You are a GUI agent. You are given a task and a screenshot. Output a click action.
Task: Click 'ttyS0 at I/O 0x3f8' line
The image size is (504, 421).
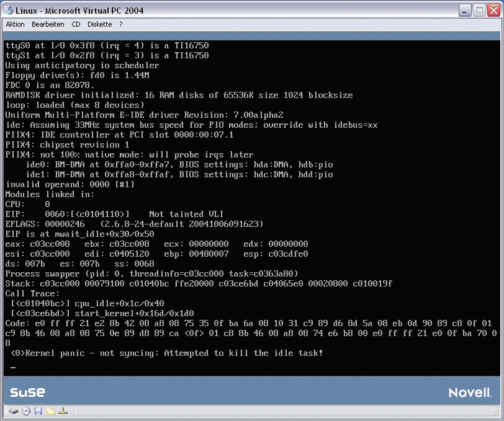pyautogui.click(x=107, y=46)
